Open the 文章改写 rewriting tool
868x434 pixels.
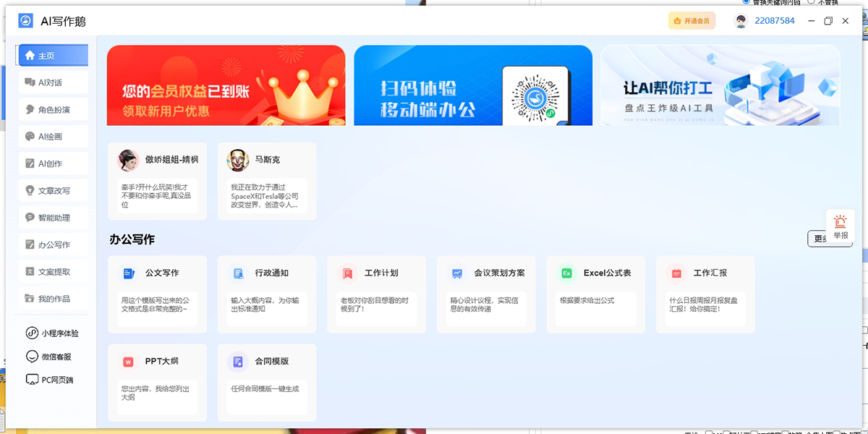coord(53,190)
